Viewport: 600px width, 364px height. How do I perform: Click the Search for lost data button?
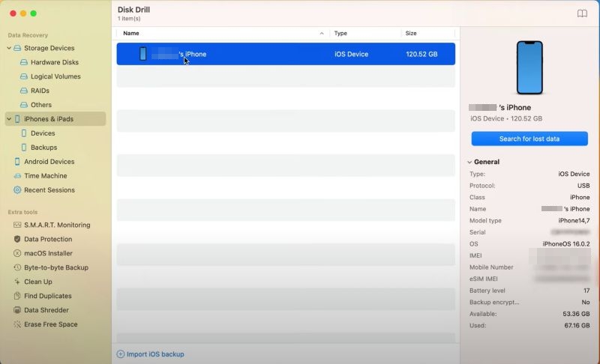[x=529, y=139]
